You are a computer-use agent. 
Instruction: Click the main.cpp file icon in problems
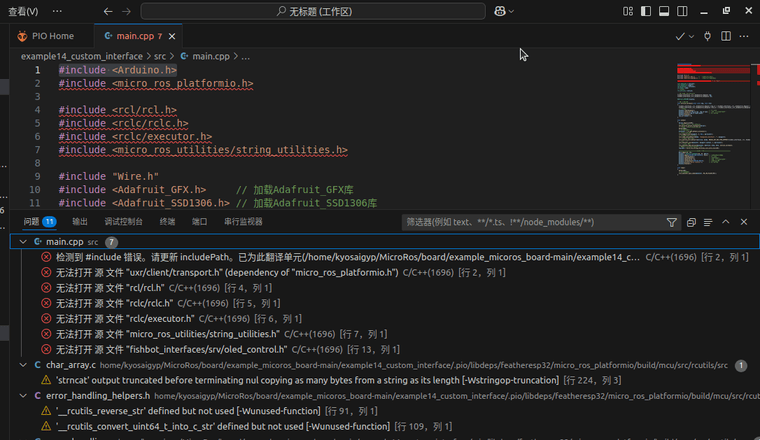pyautogui.click(x=38, y=241)
